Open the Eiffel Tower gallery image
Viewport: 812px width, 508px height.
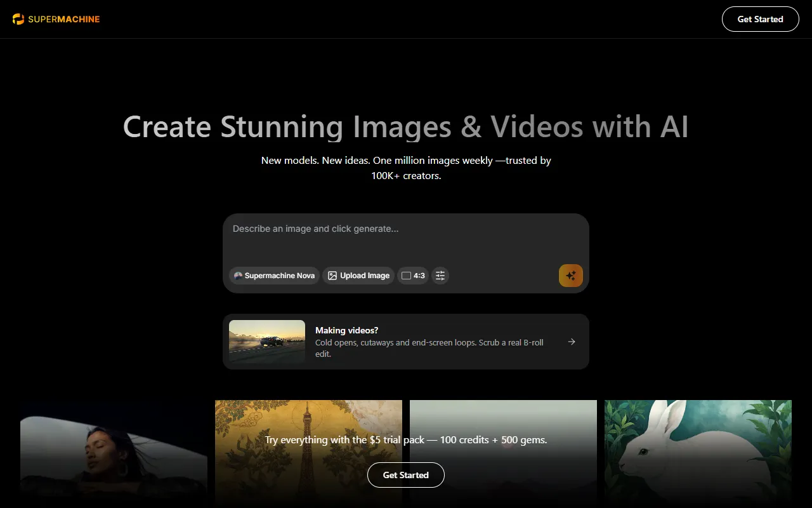point(308,454)
